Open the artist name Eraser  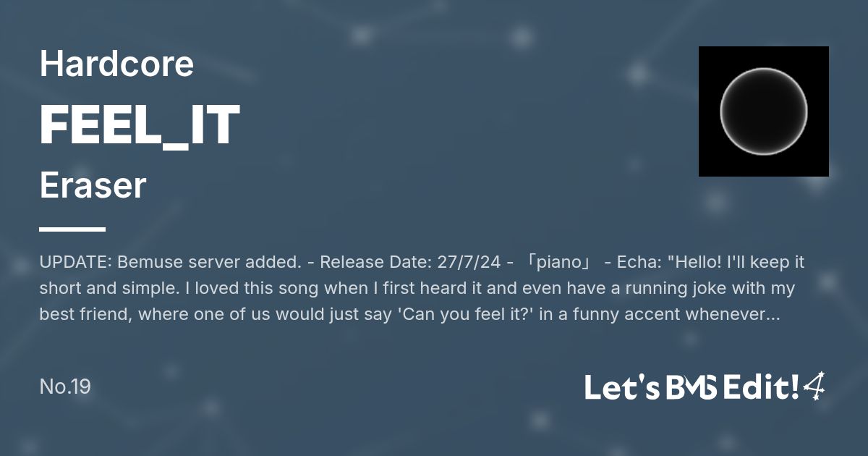click(93, 186)
